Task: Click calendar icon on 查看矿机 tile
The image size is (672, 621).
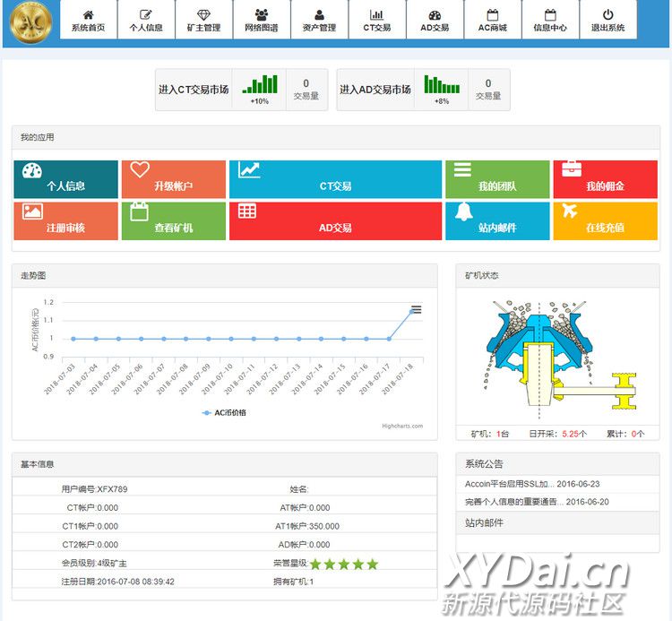Action: [x=139, y=211]
